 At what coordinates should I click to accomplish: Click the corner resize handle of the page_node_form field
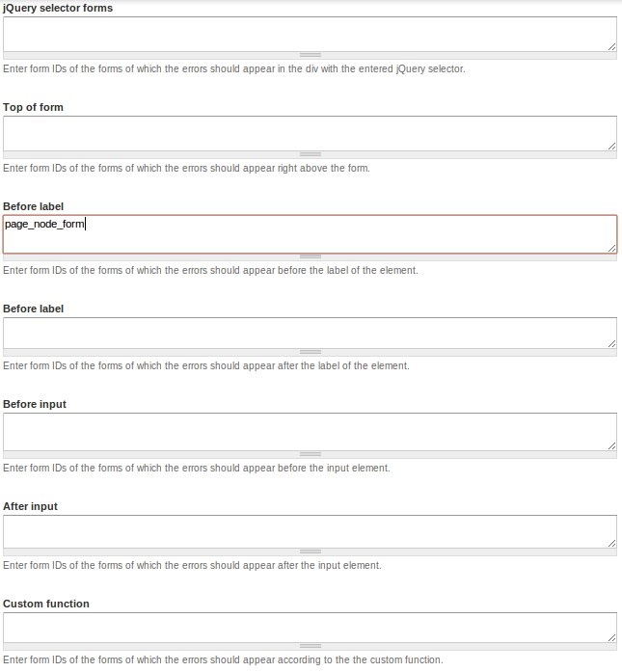612,248
